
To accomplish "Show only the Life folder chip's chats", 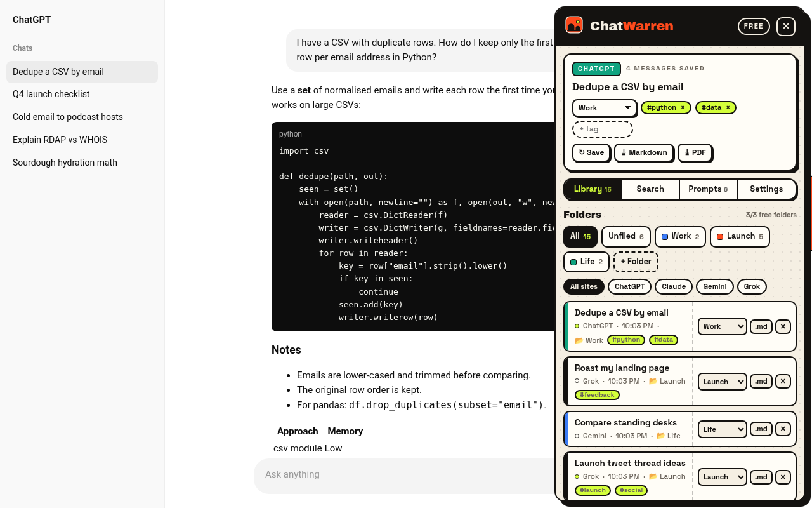I will [587, 262].
